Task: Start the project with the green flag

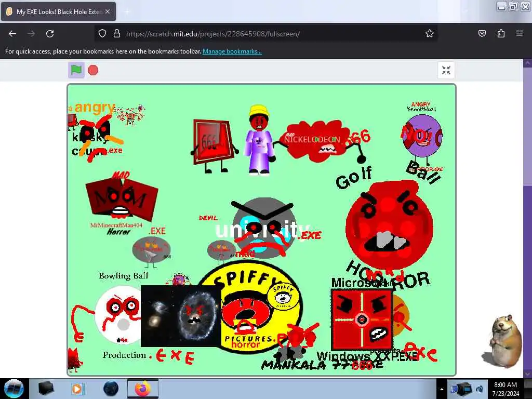Action: click(76, 70)
